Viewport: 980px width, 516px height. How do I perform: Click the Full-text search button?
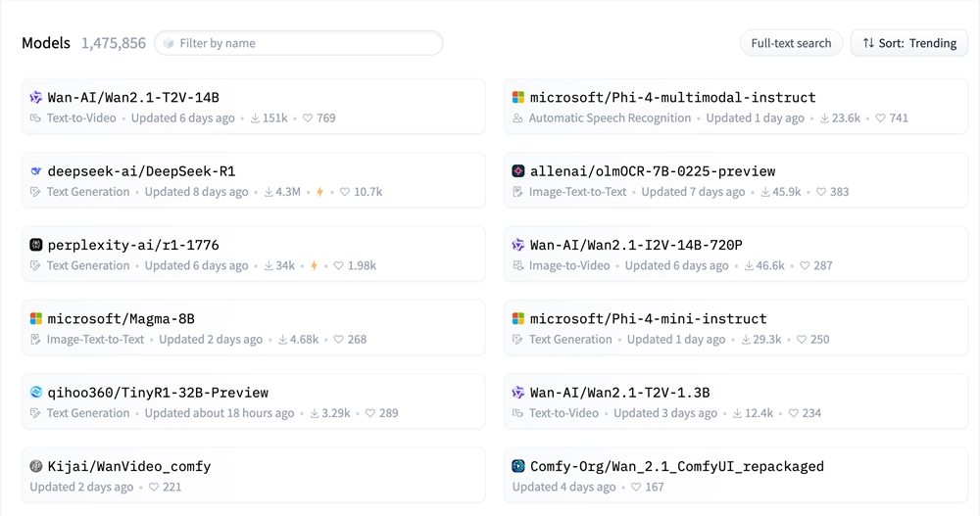click(x=791, y=43)
